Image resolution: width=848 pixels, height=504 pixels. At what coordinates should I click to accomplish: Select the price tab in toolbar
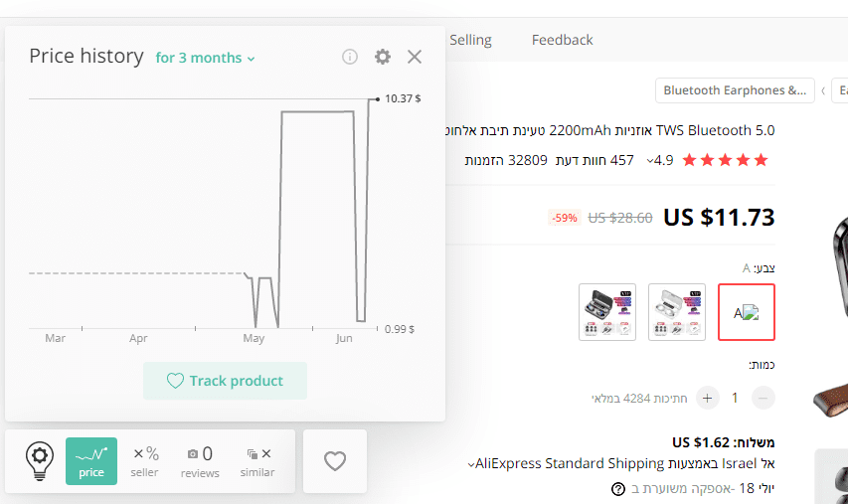click(91, 461)
